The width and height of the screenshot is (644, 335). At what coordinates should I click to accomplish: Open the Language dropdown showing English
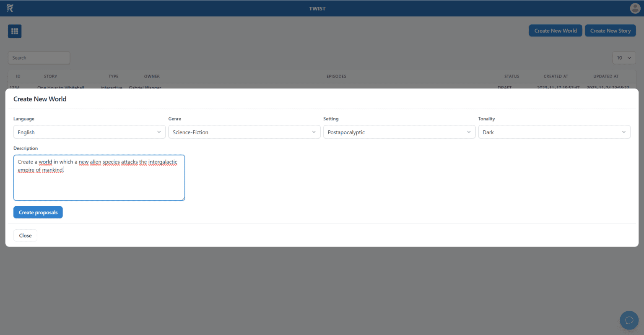tap(89, 132)
